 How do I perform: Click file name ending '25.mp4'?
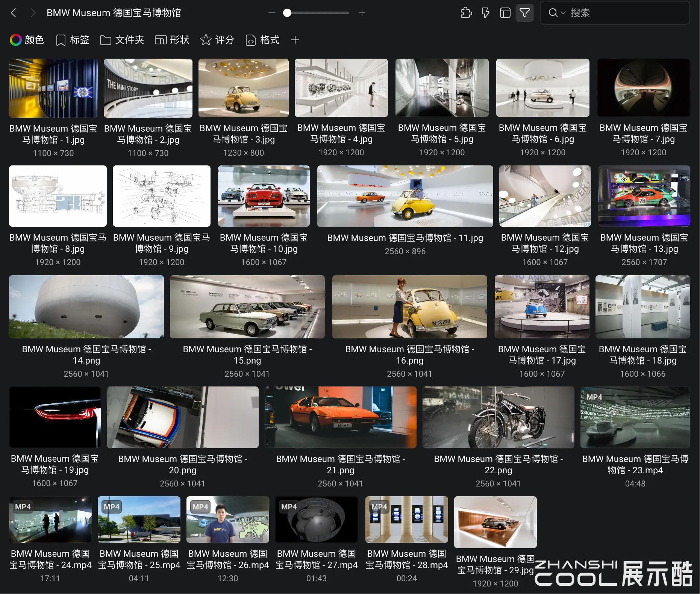tap(139, 559)
